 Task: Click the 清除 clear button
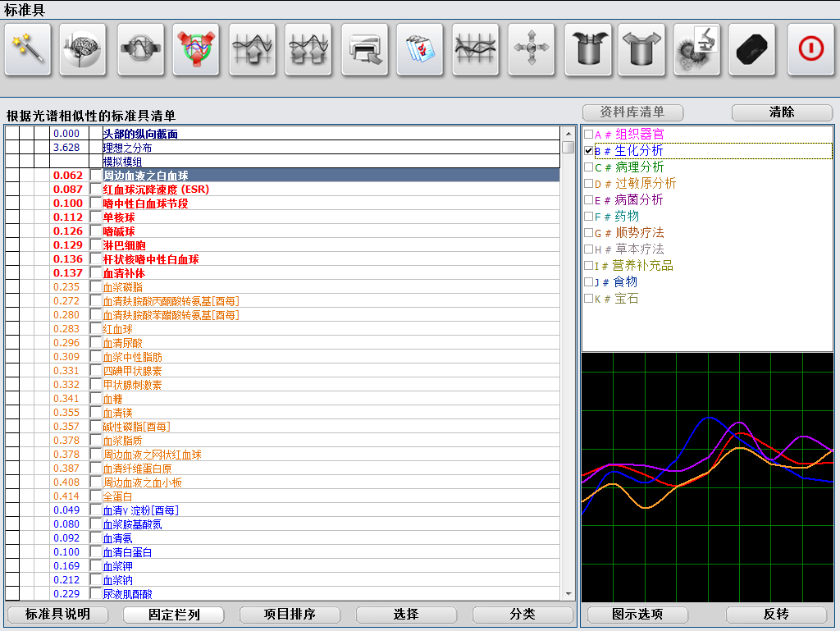782,112
